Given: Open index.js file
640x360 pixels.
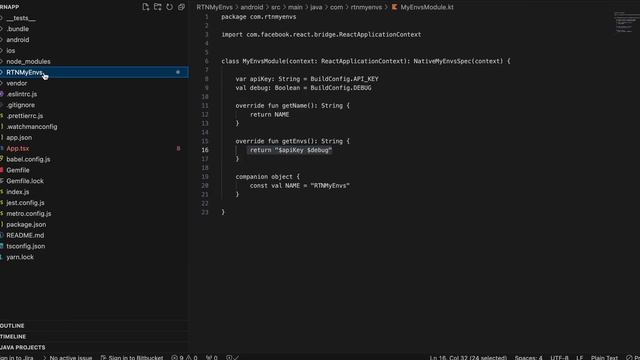Looking at the screenshot, I should pyautogui.click(x=18, y=192).
